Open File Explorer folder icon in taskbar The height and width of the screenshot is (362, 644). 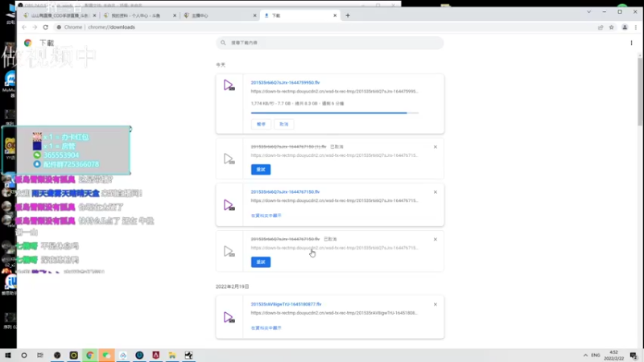pyautogui.click(x=172, y=355)
